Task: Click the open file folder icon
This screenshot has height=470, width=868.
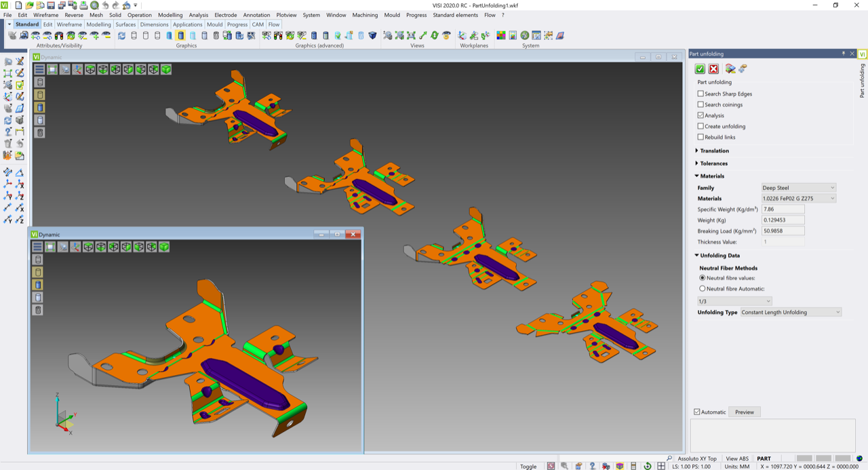Action: pyautogui.click(x=29, y=5)
